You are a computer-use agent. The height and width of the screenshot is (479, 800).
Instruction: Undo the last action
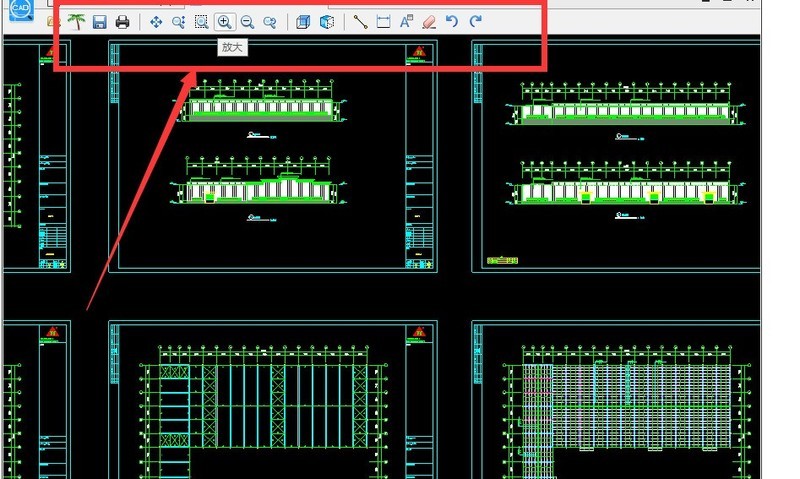(x=452, y=22)
